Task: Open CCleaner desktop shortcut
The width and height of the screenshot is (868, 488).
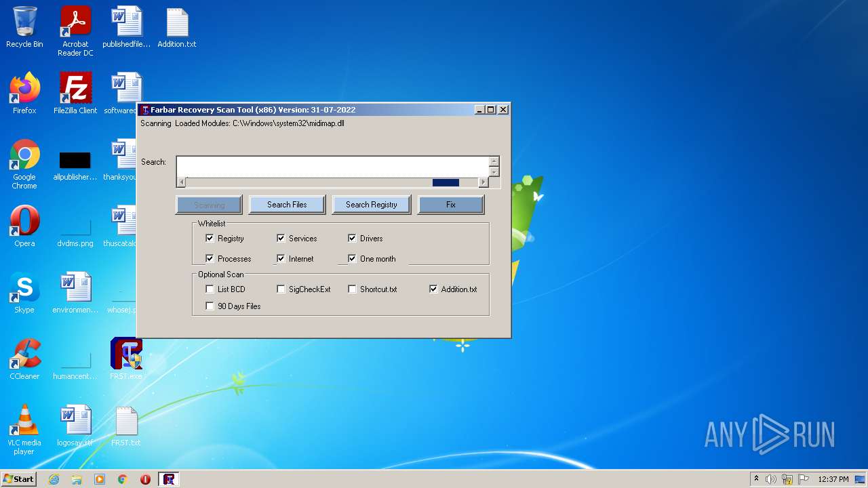Action: [x=24, y=359]
